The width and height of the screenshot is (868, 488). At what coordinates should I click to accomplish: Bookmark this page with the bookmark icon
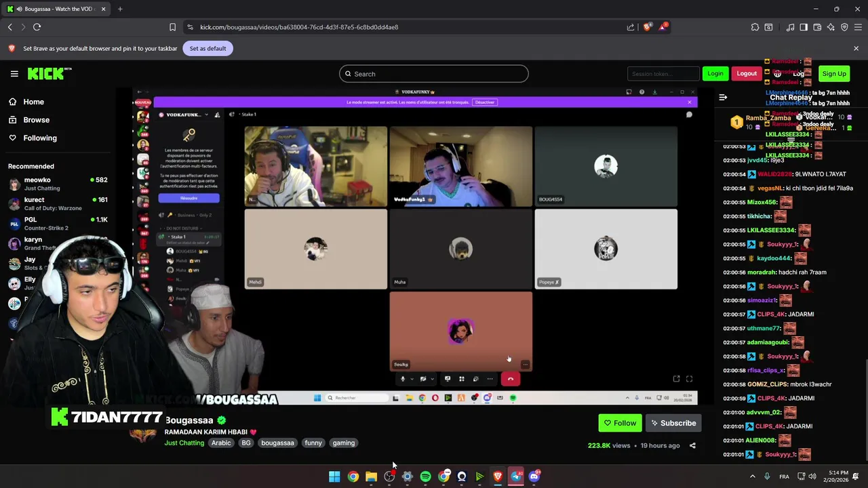[x=172, y=27]
